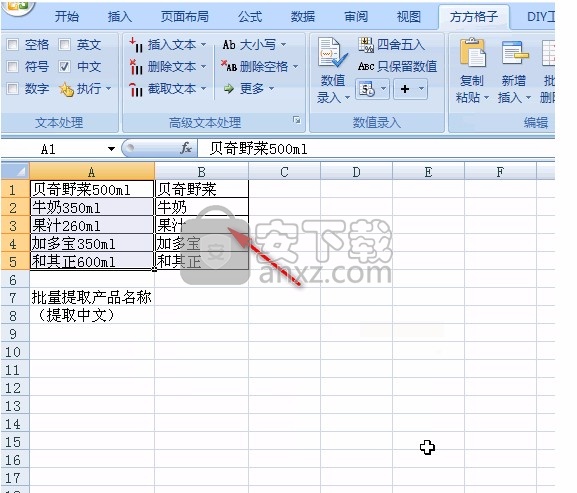Image resolution: width=577 pixels, height=493 pixels.
Task: Click cell containing 牛奶350ml
Action: pyautogui.click(x=92, y=207)
